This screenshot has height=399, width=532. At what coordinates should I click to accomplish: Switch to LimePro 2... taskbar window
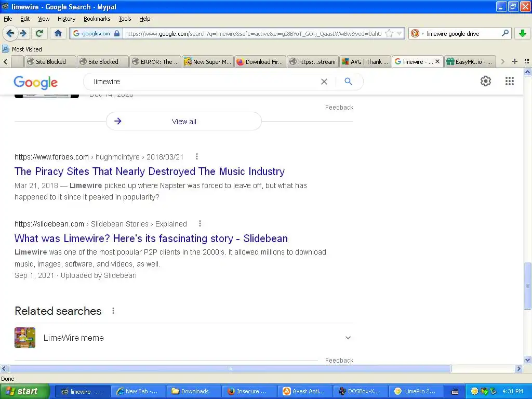click(416, 391)
